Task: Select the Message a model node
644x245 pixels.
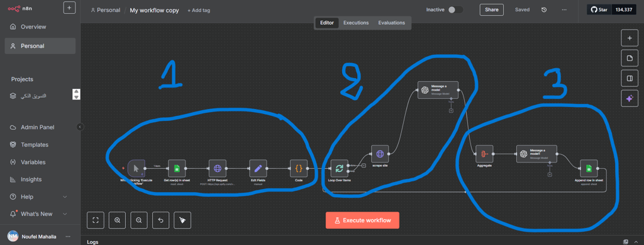Action: [x=438, y=89]
